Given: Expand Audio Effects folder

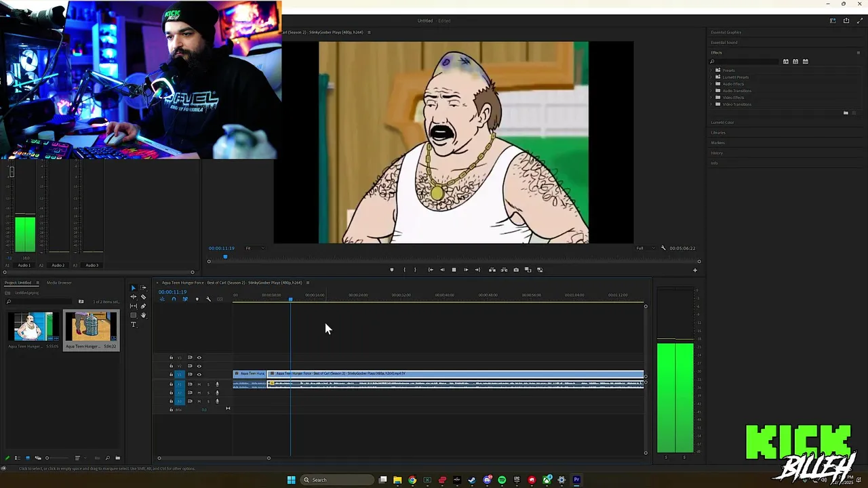Looking at the screenshot, I should point(712,84).
